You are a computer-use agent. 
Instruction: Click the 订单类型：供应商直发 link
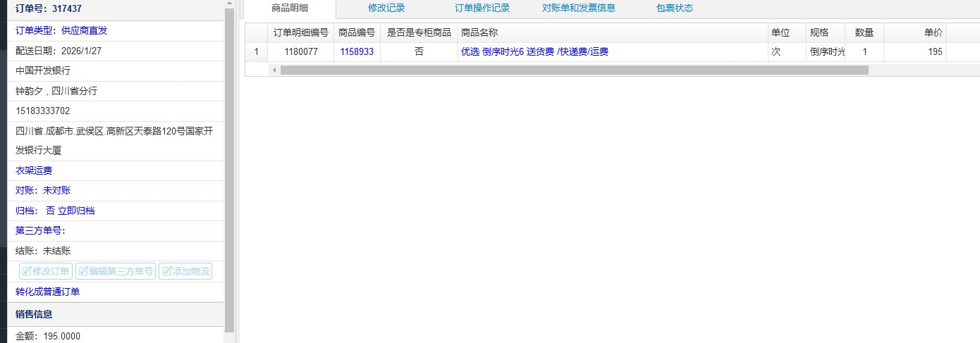tap(61, 31)
